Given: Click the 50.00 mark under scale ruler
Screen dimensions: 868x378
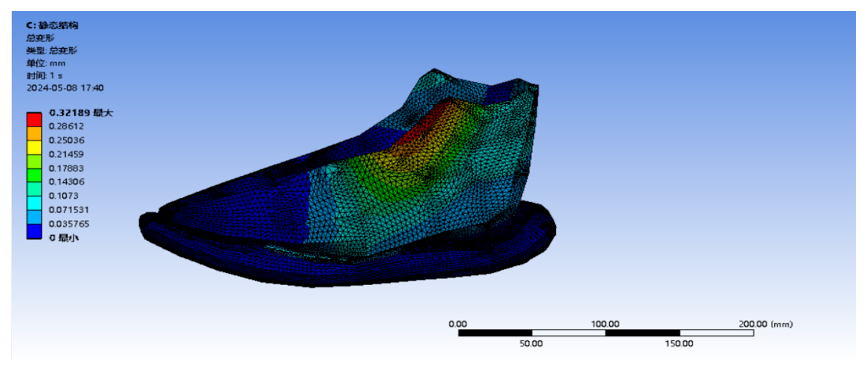Looking at the screenshot, I should coord(531,344).
